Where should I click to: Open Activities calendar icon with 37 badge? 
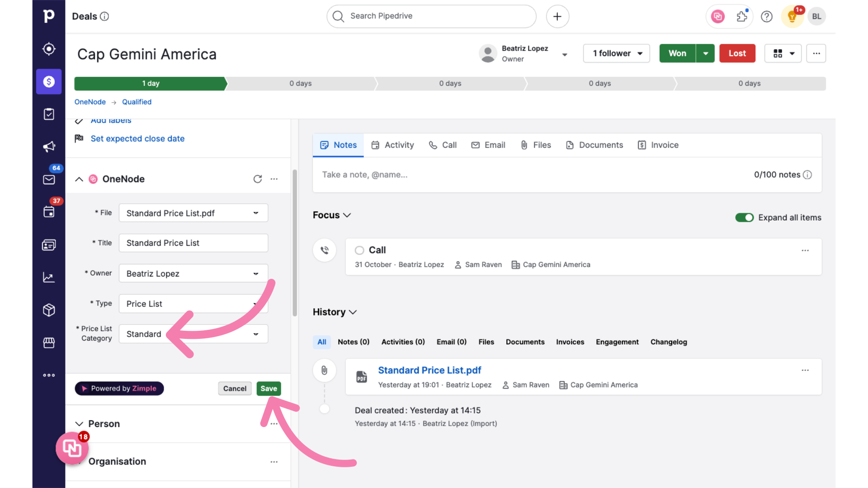pyautogui.click(x=49, y=211)
